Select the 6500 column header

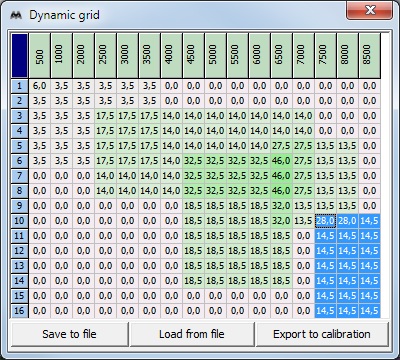tap(282, 55)
